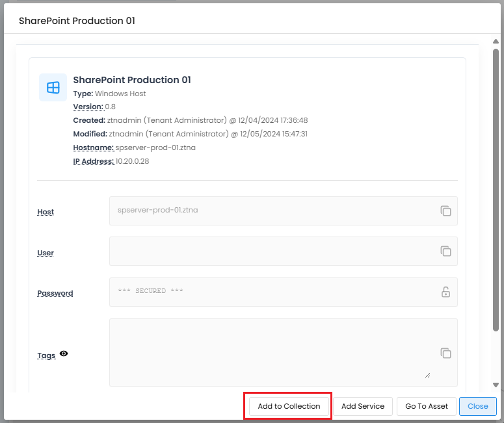Screen dimensions: 504x423
Task: Click inside the User input field
Action: pos(273,251)
